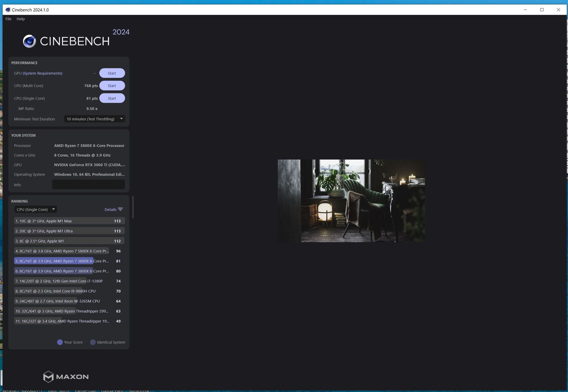Click the Details link in Ranking
This screenshot has height=392, width=568.
(x=110, y=210)
